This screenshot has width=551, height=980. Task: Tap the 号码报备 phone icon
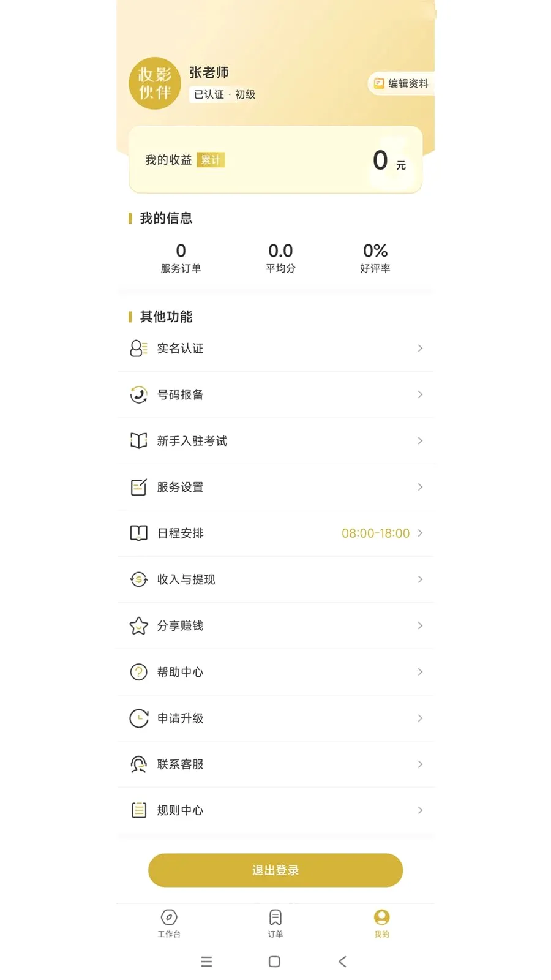[139, 394]
